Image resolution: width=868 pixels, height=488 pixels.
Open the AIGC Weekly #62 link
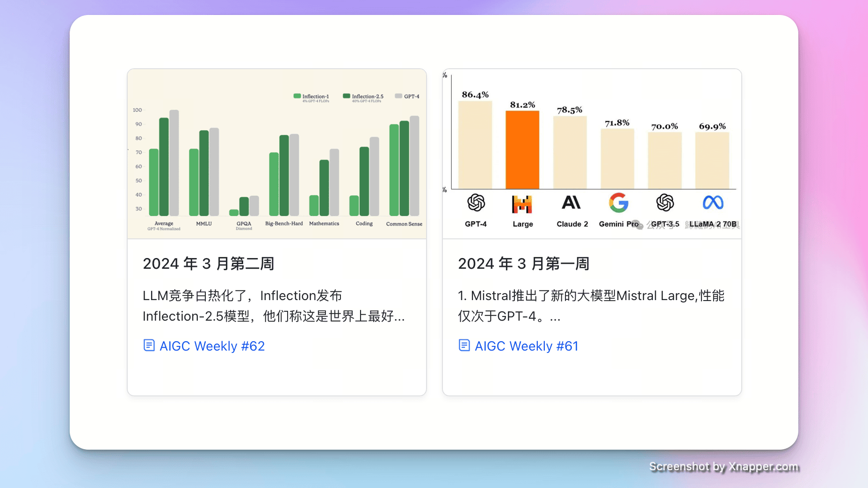[212, 346]
